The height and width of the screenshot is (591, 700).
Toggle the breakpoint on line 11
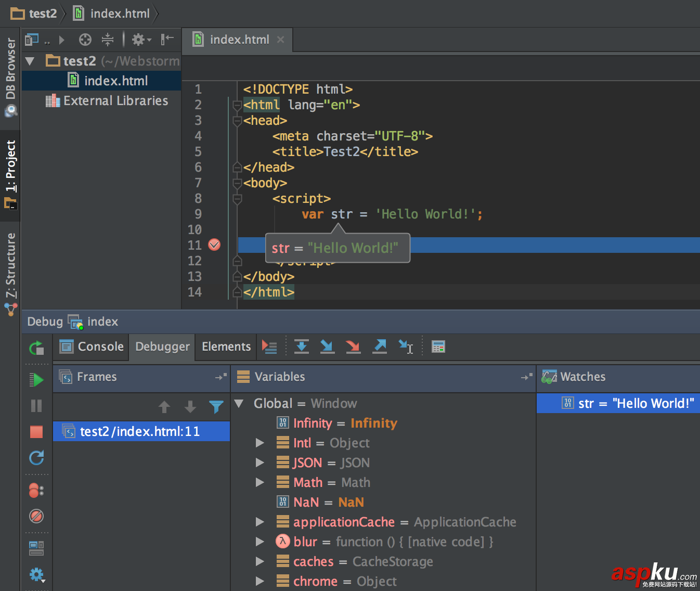(x=214, y=245)
